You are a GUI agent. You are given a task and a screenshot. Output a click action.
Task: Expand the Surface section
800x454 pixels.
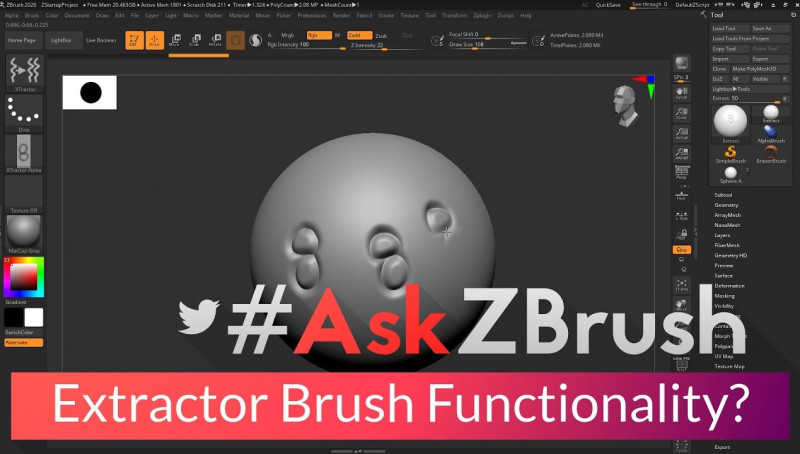[x=723, y=275]
